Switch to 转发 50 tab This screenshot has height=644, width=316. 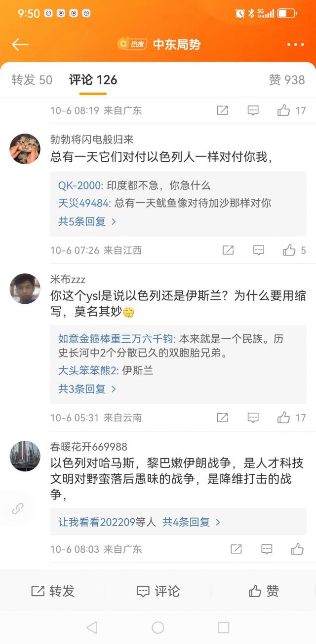pyautogui.click(x=32, y=80)
